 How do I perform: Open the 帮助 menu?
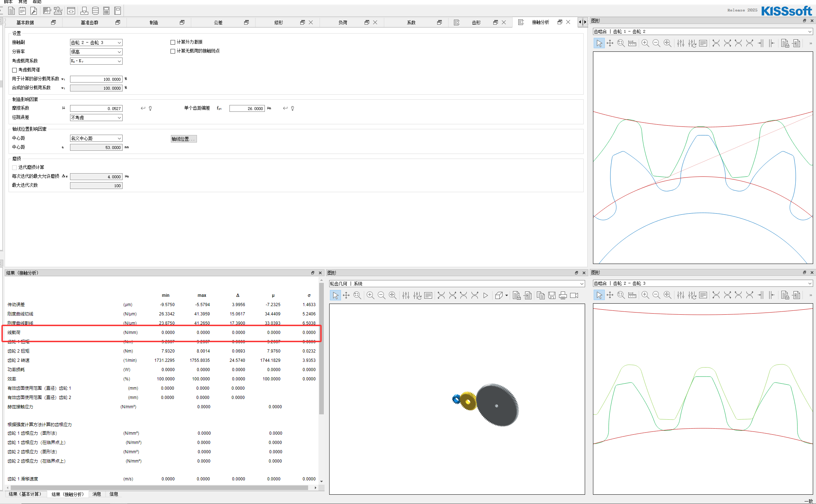point(37,2)
